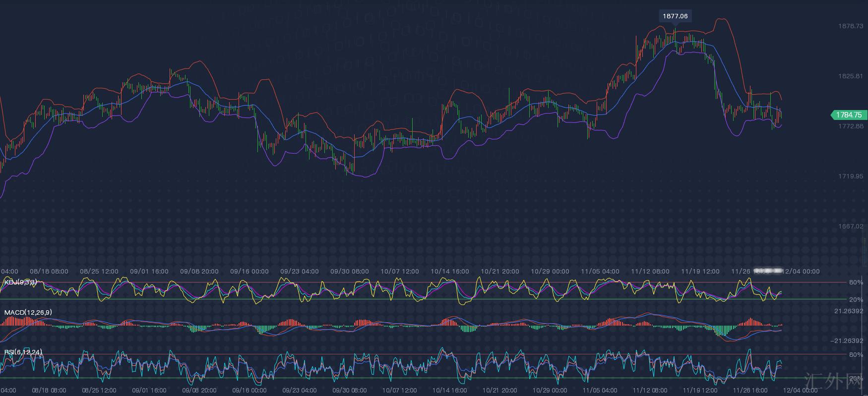Image resolution: width=868 pixels, height=396 pixels.
Task: Click the MACD 21.26392 upper scale value
Action: click(848, 311)
